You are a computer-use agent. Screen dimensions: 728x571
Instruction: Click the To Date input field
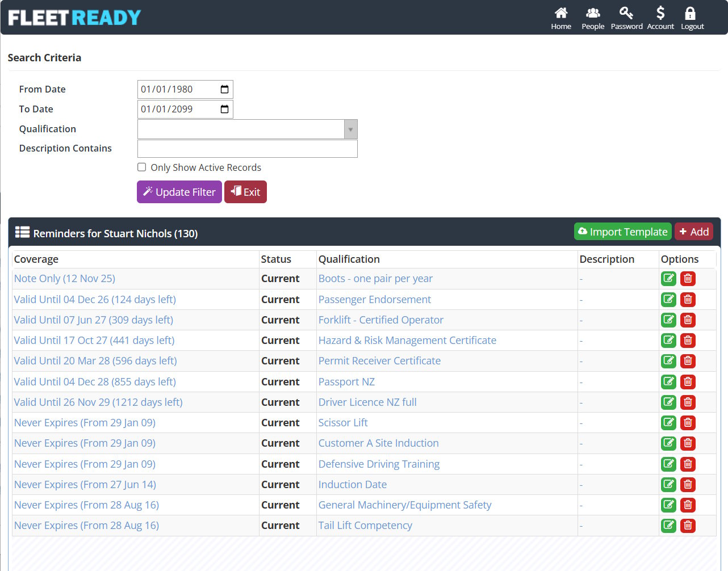(185, 109)
